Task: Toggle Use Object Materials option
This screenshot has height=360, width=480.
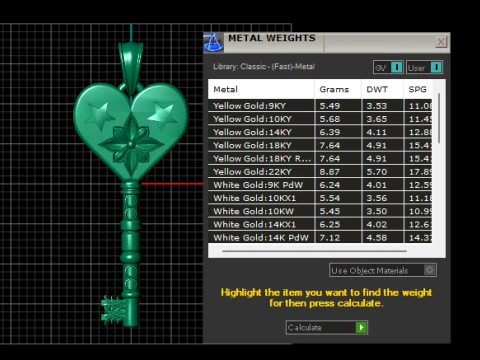Action: 383,270
